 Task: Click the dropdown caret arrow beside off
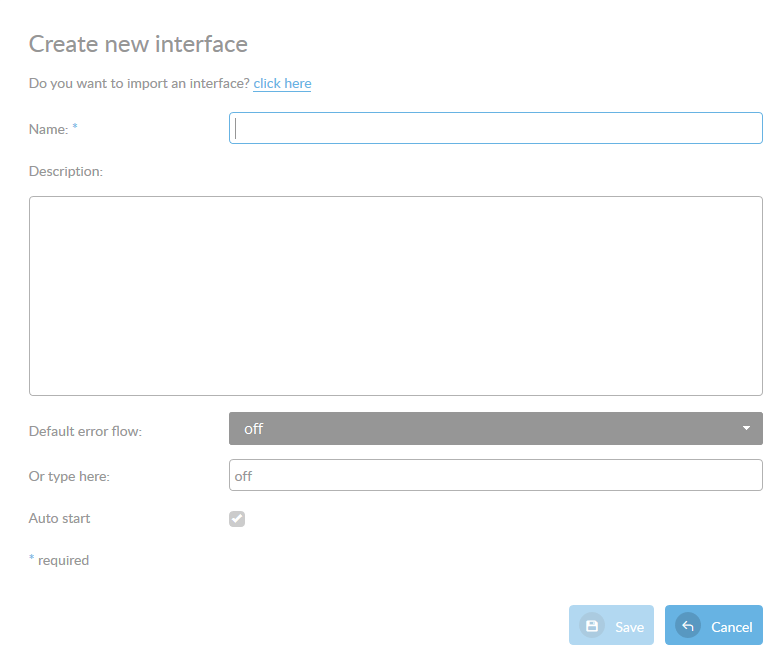pos(746,428)
